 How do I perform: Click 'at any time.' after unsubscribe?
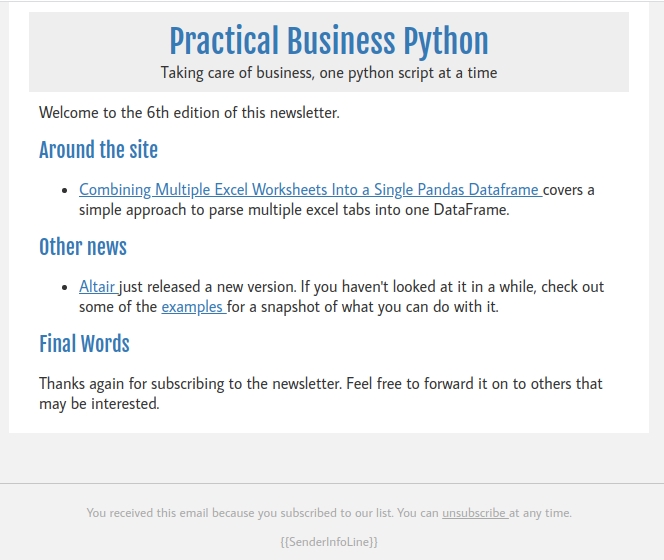(541, 513)
